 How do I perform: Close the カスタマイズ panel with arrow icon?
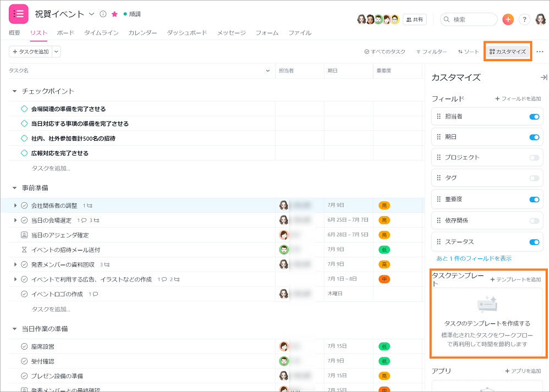click(543, 78)
